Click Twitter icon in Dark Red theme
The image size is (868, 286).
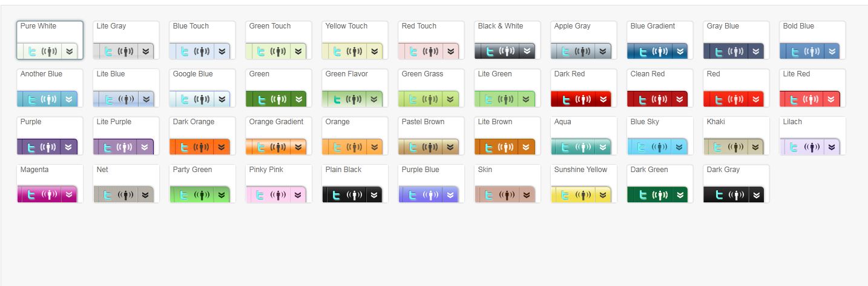tap(565, 99)
